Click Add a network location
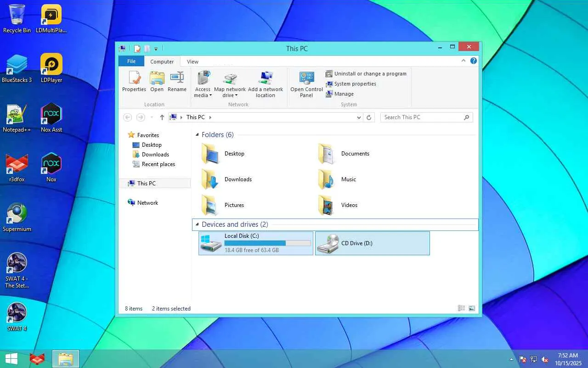Image resolution: width=588 pixels, height=368 pixels. [x=265, y=85]
